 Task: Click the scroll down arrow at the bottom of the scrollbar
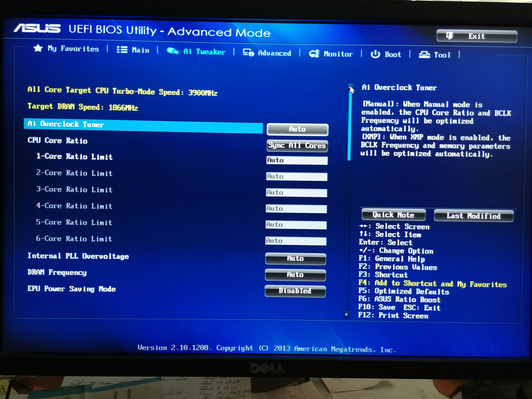pos(346,314)
